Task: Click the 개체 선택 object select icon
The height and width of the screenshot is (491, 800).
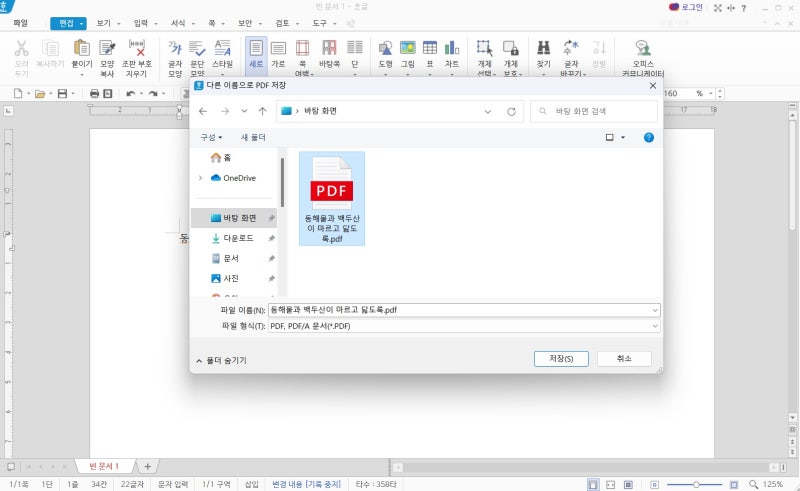Action: click(484, 48)
